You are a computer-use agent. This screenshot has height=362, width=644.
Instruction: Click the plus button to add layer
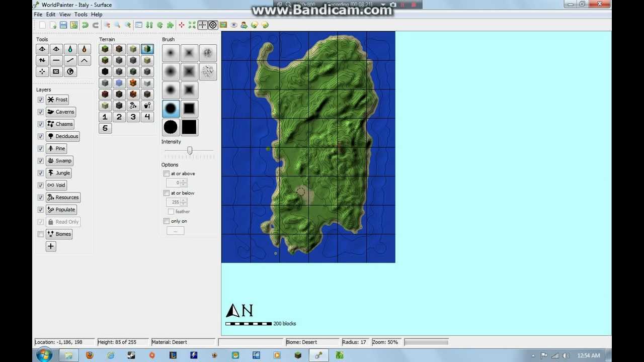pyautogui.click(x=50, y=246)
